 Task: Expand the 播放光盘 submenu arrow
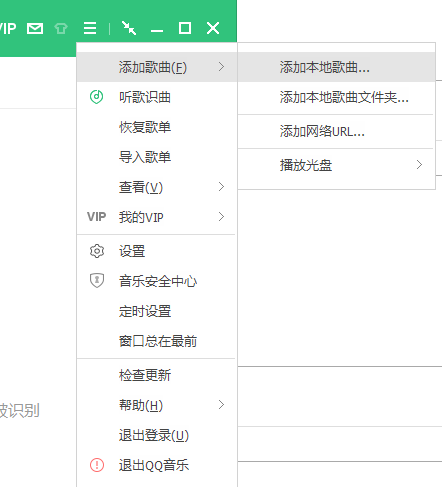[x=419, y=165]
